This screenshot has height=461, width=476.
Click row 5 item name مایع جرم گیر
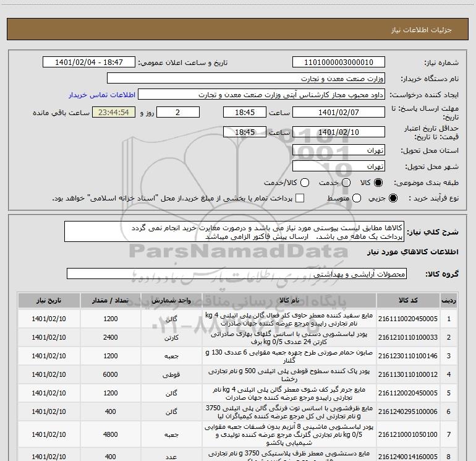(289, 393)
